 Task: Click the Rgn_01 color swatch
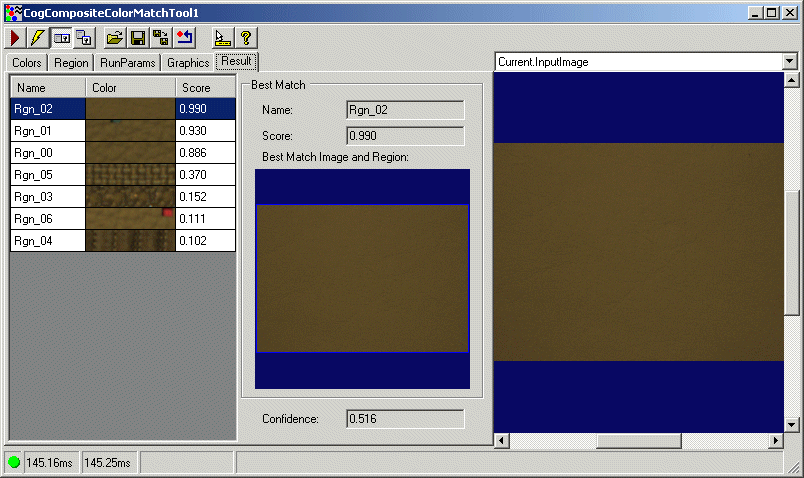click(130, 131)
